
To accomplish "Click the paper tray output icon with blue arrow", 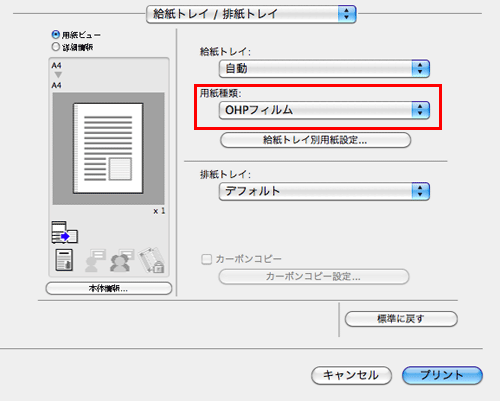I will (x=65, y=232).
